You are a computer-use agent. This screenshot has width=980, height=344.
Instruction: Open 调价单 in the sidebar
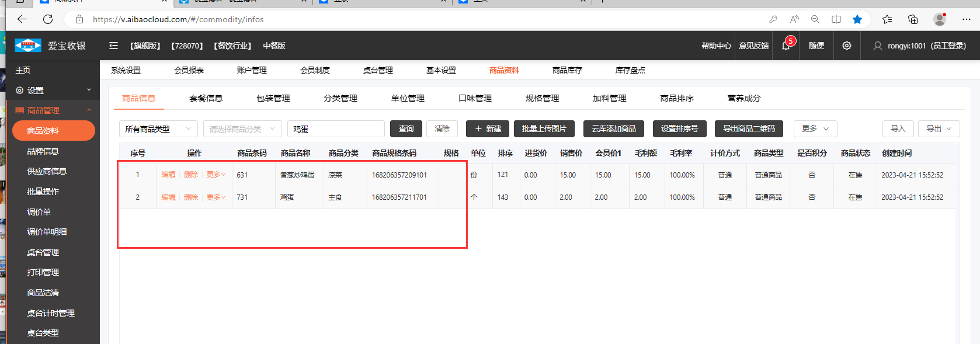pyautogui.click(x=39, y=212)
